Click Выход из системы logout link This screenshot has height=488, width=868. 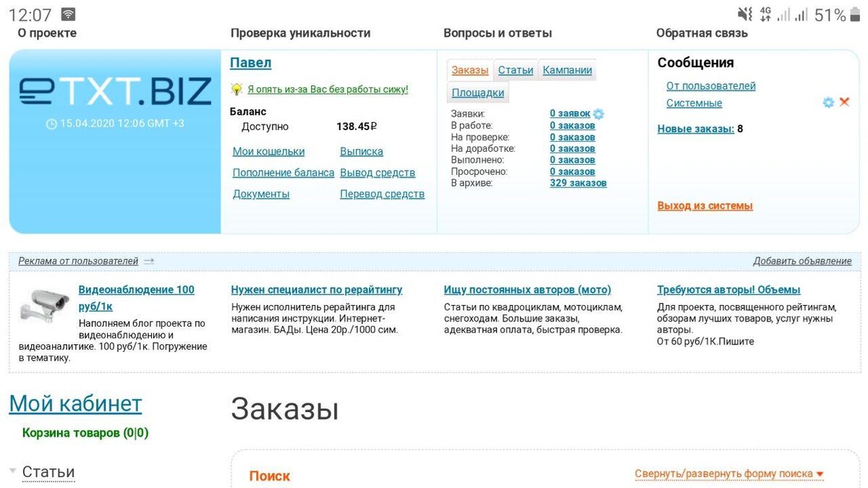pos(705,206)
